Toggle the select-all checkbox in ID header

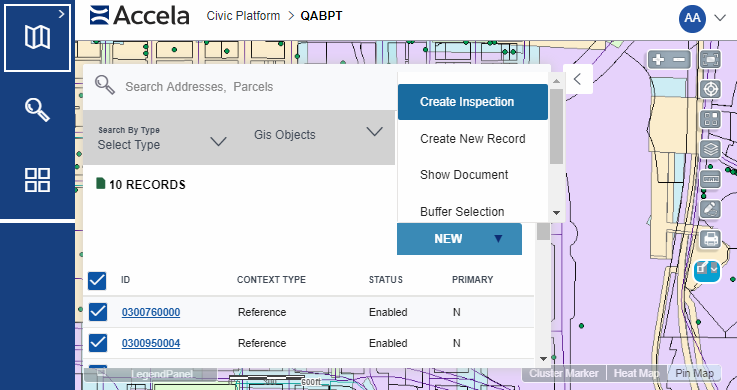[97, 281]
